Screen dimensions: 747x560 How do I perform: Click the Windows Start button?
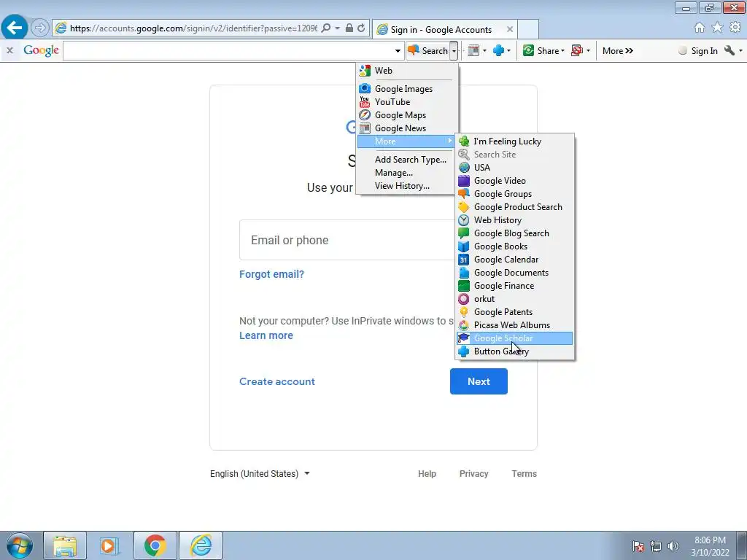(x=20, y=545)
